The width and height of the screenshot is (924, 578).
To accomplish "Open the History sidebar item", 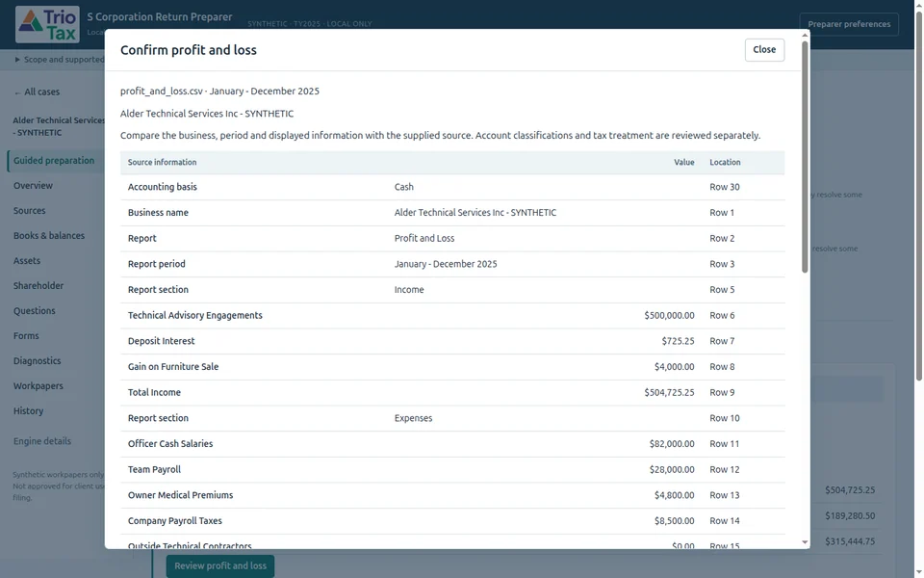I will click(28, 411).
